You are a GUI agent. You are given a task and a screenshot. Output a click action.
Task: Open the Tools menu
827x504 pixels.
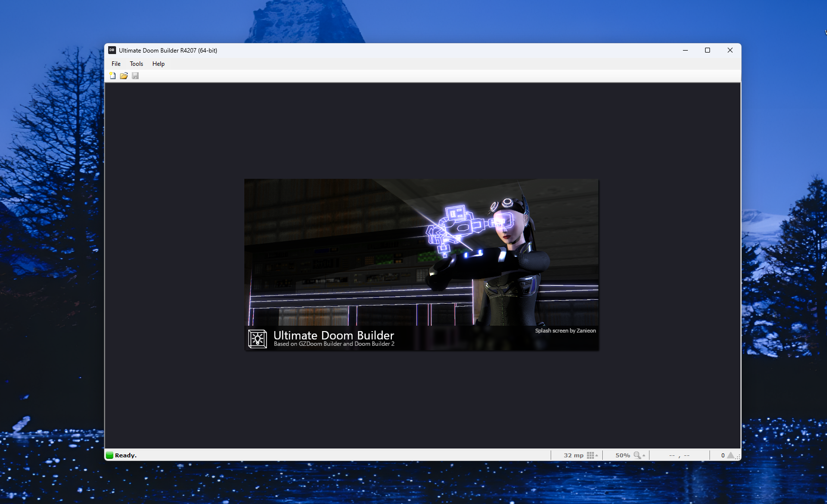click(136, 64)
